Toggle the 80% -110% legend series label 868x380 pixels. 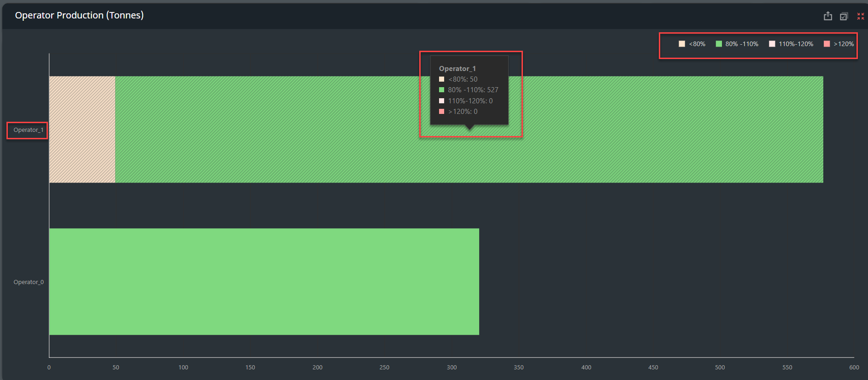[x=742, y=44]
